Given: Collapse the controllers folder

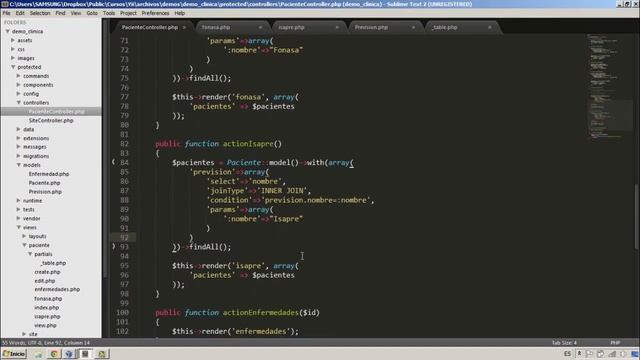Looking at the screenshot, I should click(19, 102).
